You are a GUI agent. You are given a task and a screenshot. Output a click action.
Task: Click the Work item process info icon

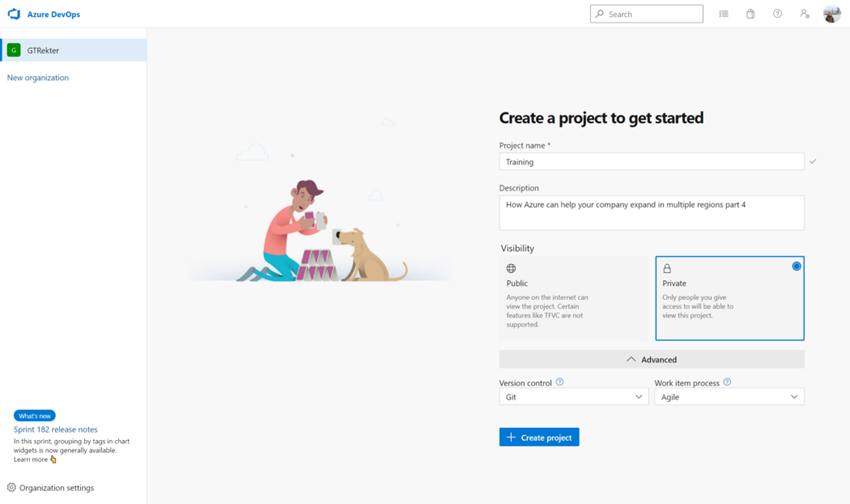[727, 382]
